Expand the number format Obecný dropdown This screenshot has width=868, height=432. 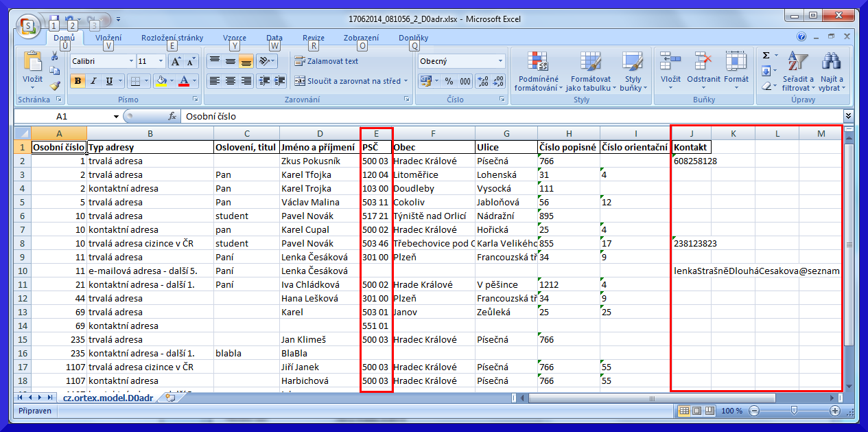click(500, 61)
